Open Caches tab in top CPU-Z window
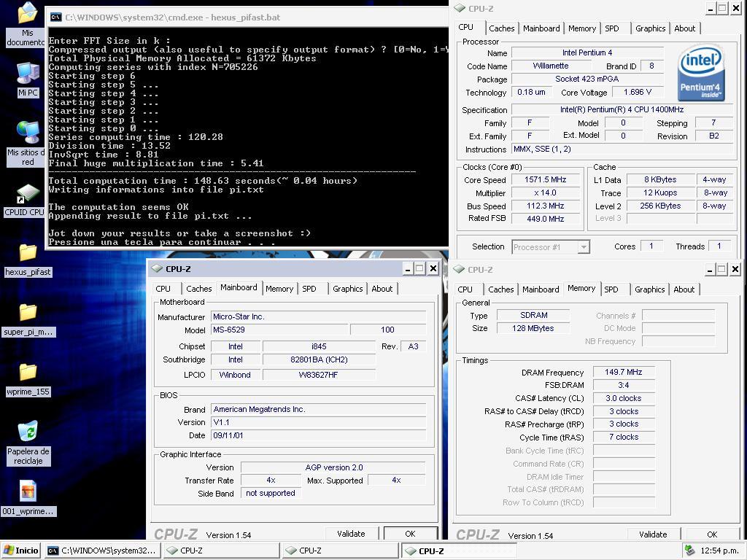The height and width of the screenshot is (560, 747). [502, 28]
